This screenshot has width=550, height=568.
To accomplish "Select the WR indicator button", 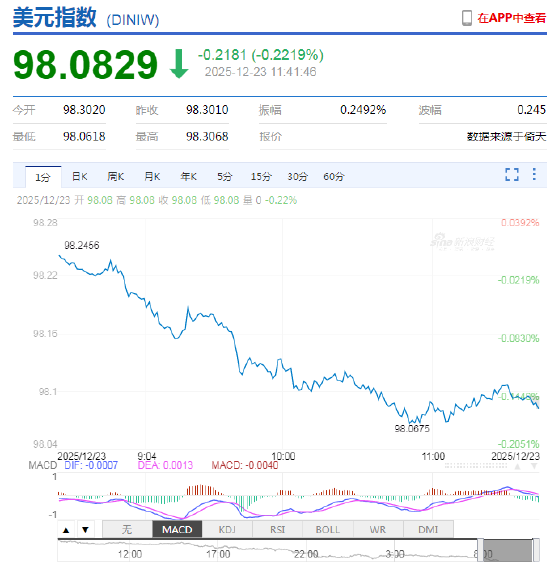I will pos(378,530).
